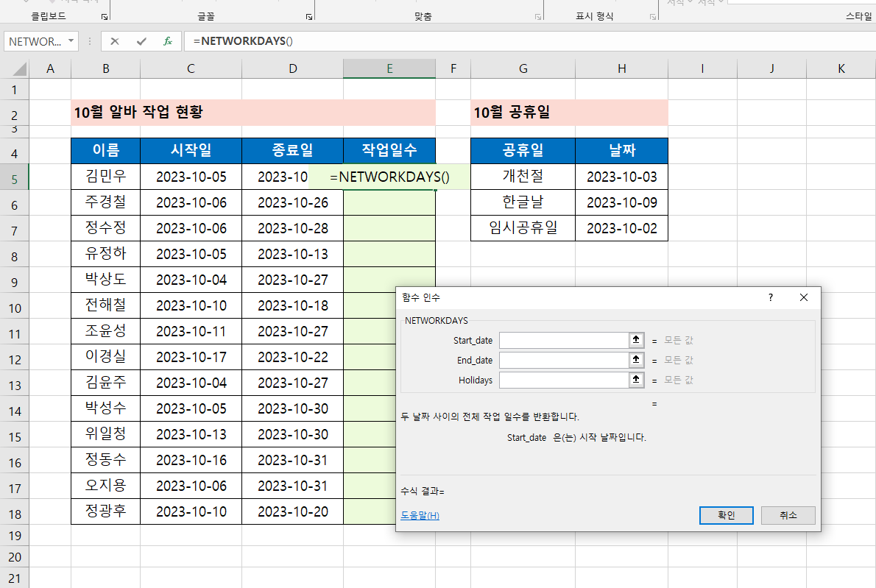Select the cell with 김민우

point(105,177)
